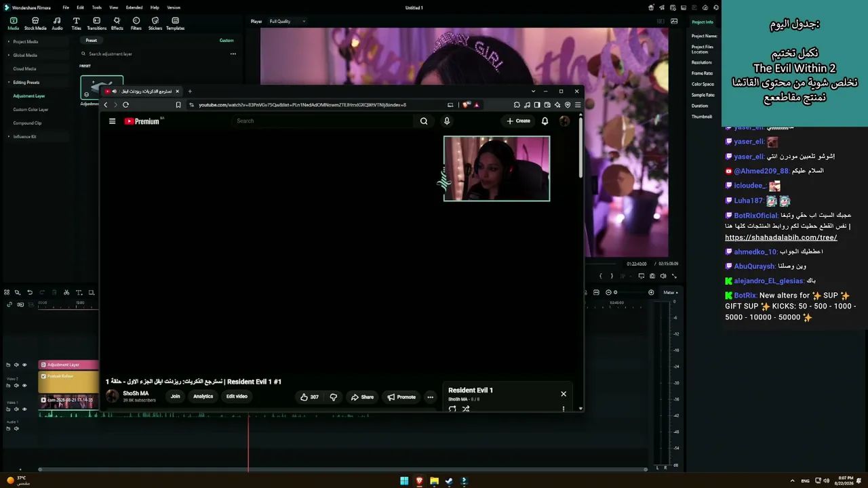This screenshot has height=488, width=868.
Task: Collapse Editing Presets in the sidebar
Action: 9,83
